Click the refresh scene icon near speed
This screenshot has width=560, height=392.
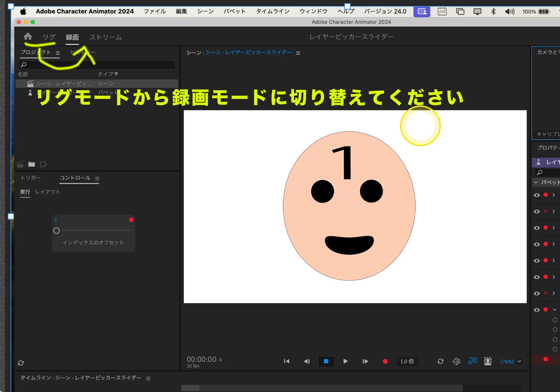441,361
